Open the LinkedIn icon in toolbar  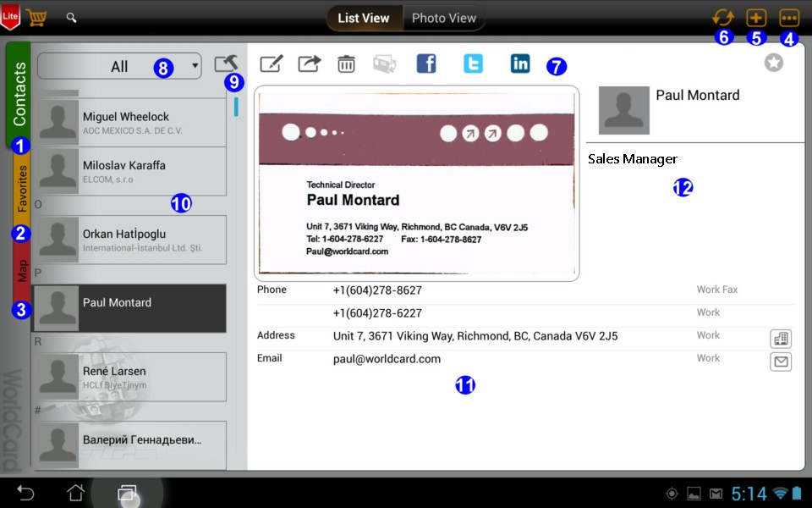tap(520, 63)
